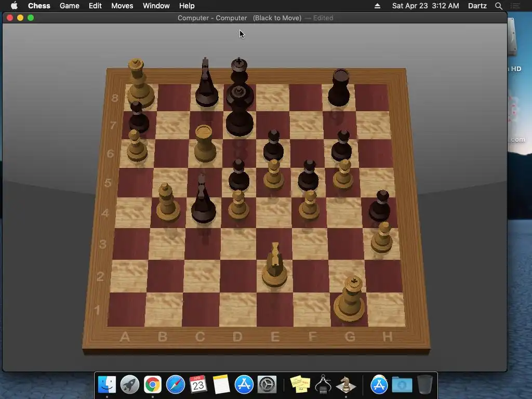
Task: Open the Trash in dock
Action: click(425, 385)
